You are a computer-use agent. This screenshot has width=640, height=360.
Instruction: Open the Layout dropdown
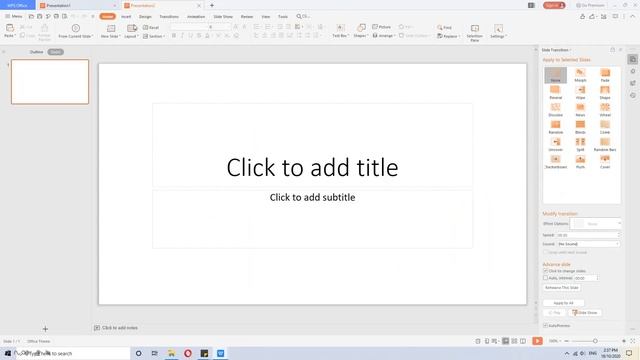[x=131, y=36]
